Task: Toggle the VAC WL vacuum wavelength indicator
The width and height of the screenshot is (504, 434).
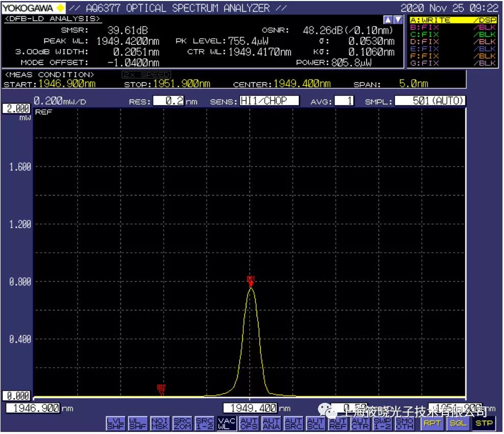Action: coord(226,423)
